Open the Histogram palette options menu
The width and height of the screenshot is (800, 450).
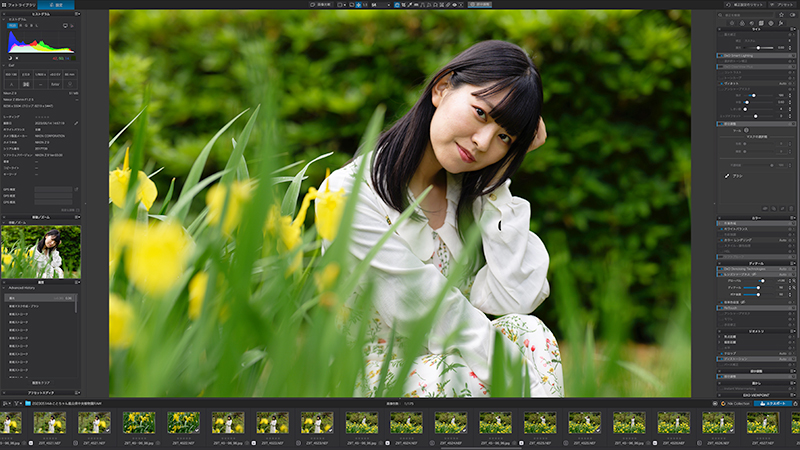point(77,14)
